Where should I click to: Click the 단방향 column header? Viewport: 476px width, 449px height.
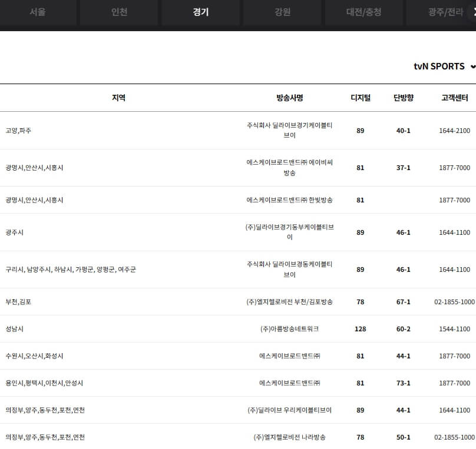[404, 98]
